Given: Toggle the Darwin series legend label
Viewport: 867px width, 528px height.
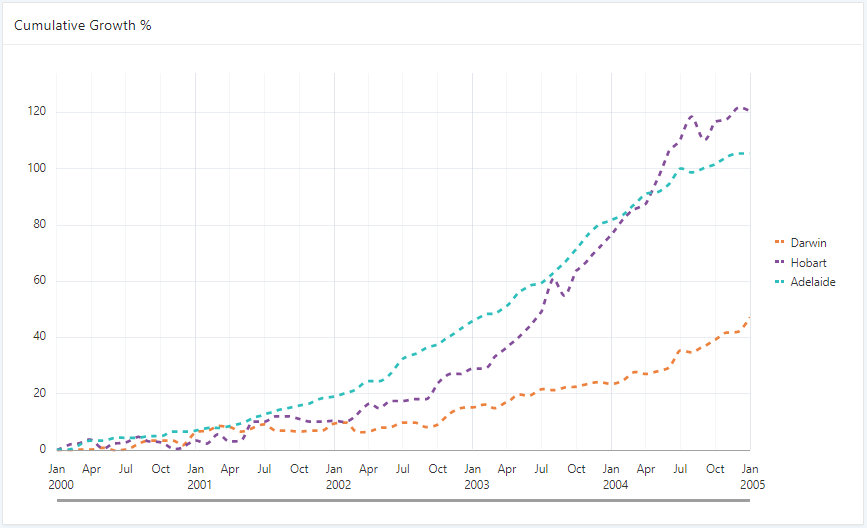Looking at the screenshot, I should pos(808,242).
